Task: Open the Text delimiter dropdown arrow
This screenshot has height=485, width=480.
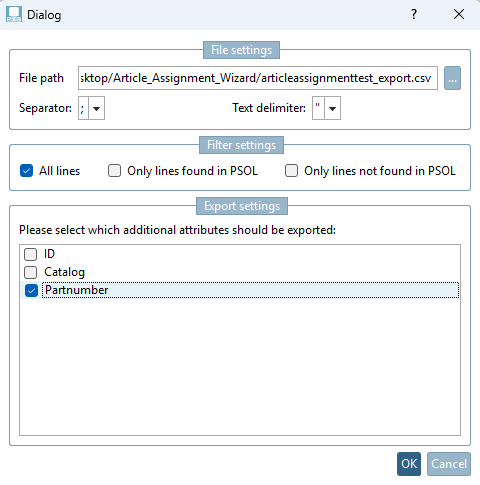Action: point(332,108)
